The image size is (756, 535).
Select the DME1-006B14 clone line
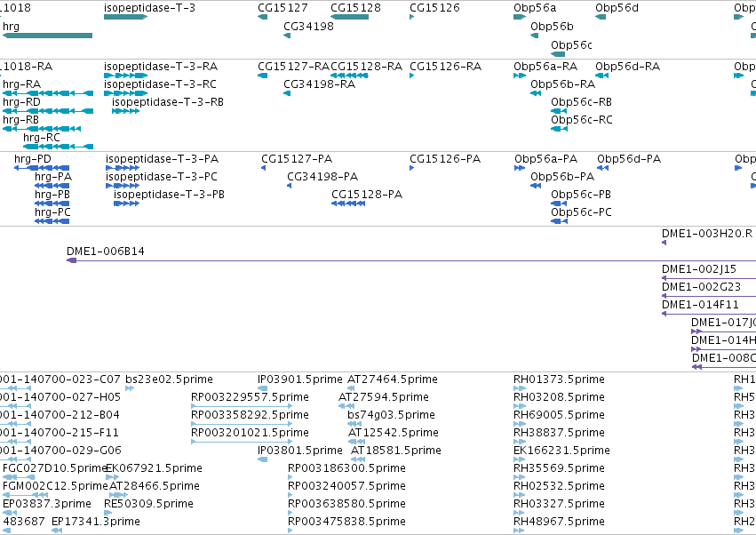click(x=411, y=260)
